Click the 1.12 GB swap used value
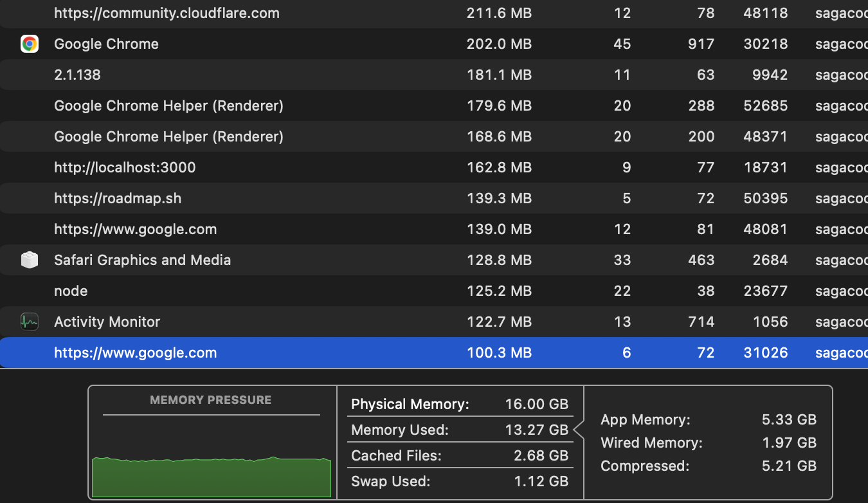 click(541, 481)
